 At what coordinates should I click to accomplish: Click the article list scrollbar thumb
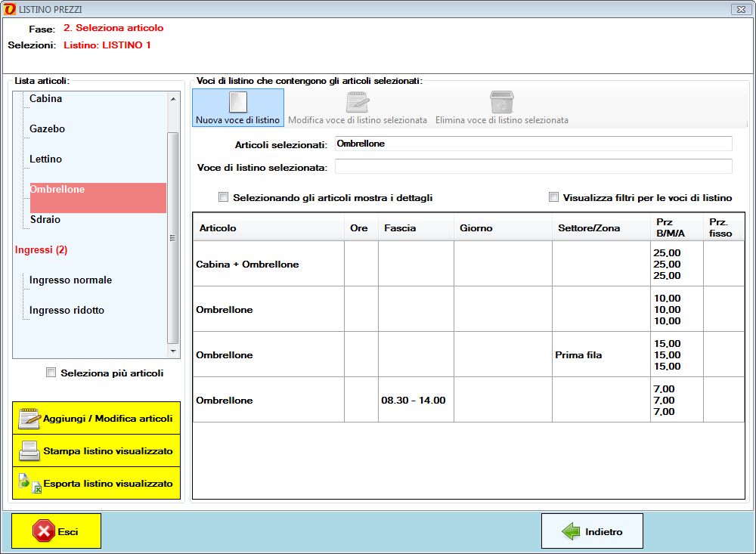pos(173,238)
